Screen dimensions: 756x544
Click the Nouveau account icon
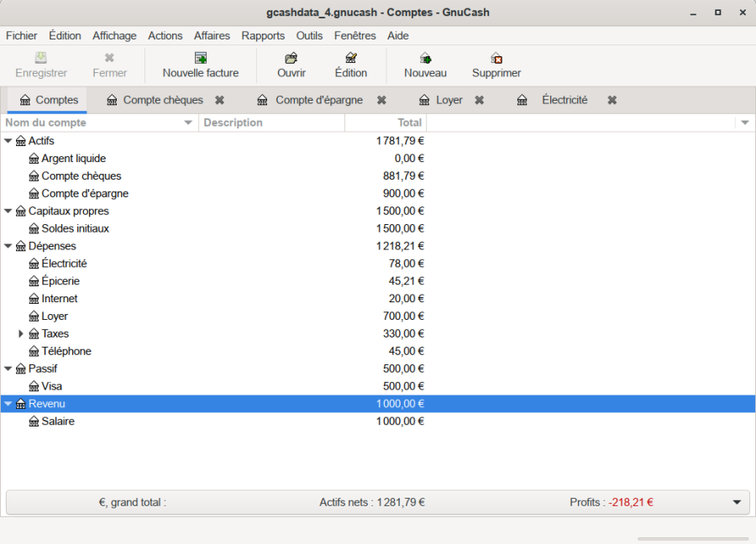click(425, 58)
